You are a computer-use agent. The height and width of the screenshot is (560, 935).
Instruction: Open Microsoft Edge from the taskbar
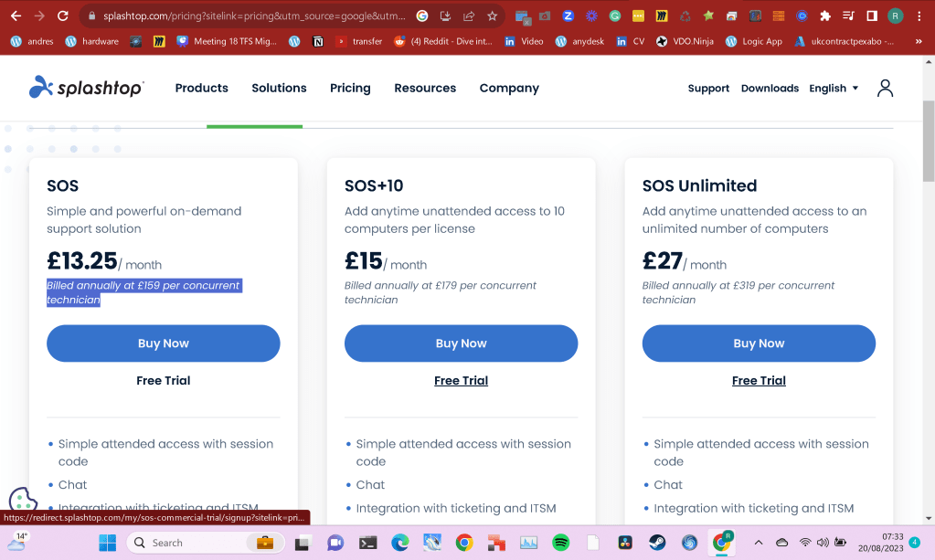click(x=400, y=542)
